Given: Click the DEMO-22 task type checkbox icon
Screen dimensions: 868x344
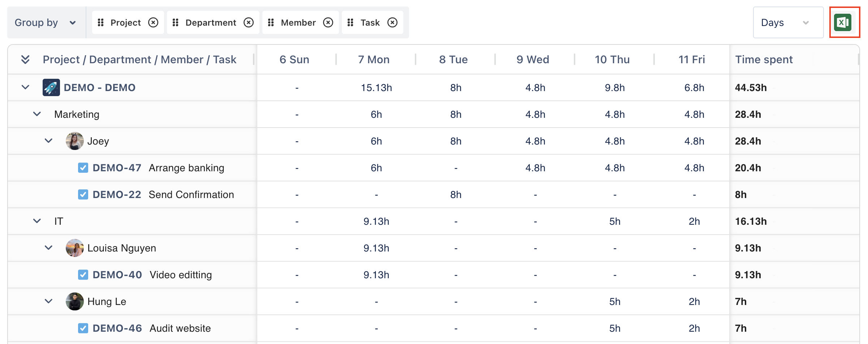Looking at the screenshot, I should click(x=83, y=194).
